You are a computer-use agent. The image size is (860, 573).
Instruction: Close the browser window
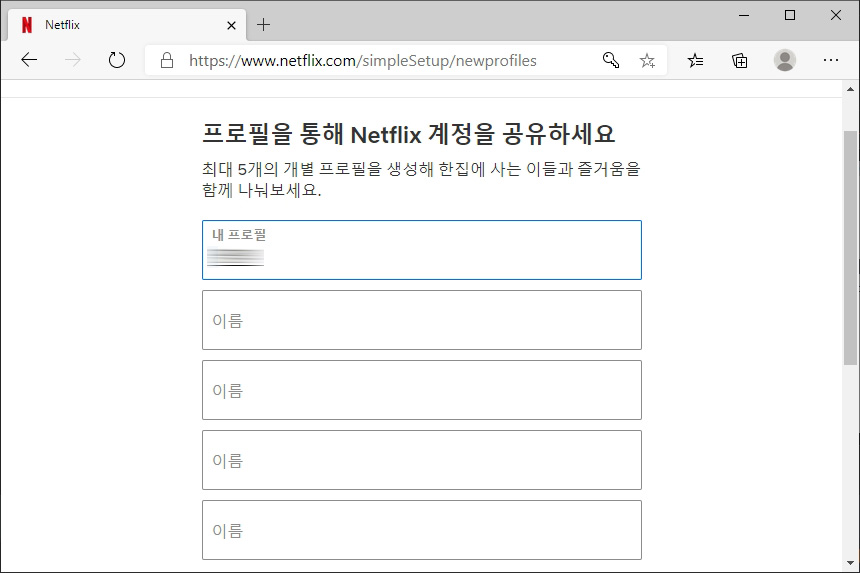tap(836, 15)
